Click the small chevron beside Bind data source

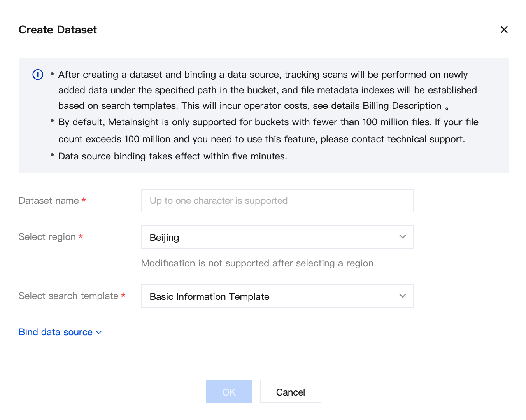pyautogui.click(x=99, y=332)
